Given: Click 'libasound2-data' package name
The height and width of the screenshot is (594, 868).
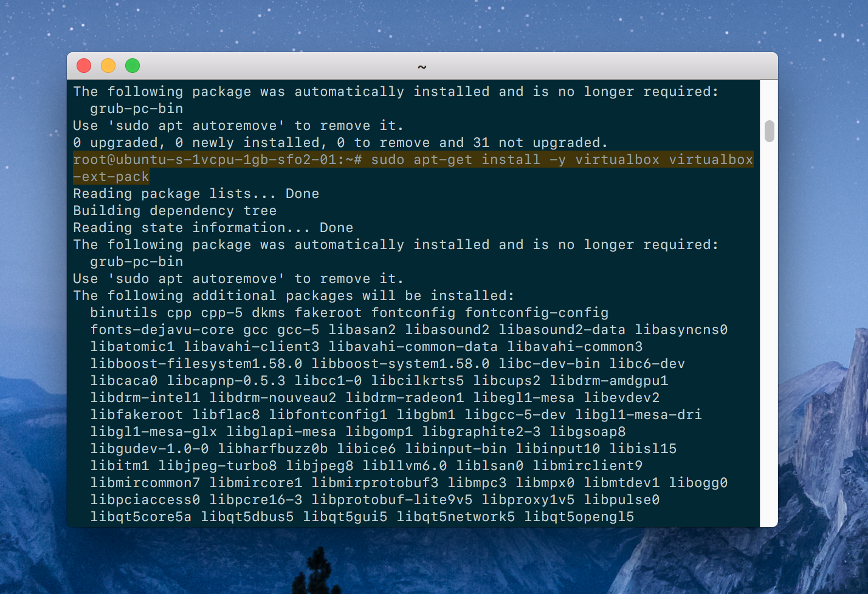Looking at the screenshot, I should [x=562, y=330].
